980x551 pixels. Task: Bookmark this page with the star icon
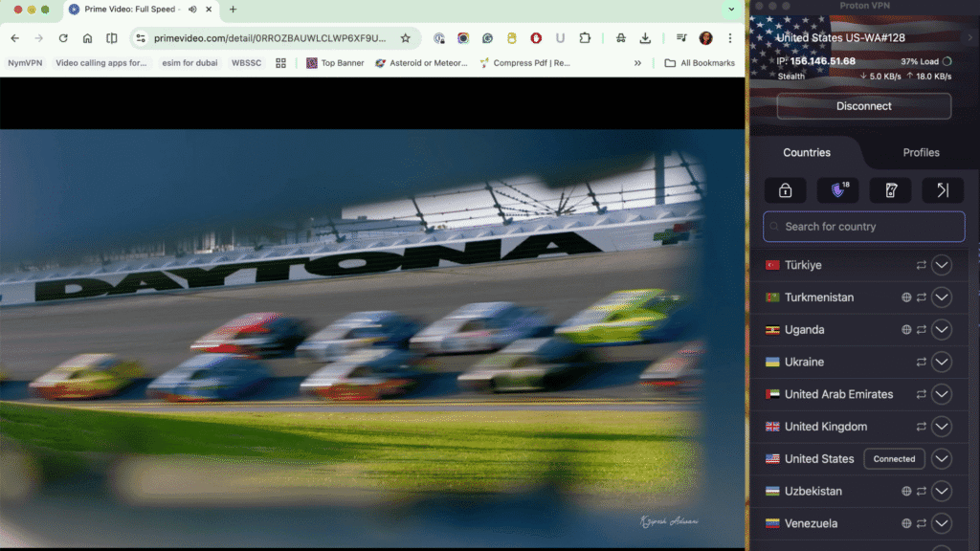405,38
